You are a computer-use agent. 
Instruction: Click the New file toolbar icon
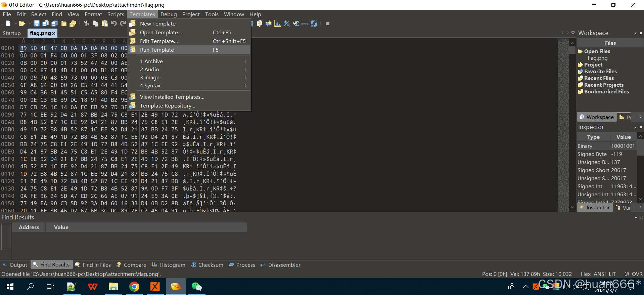pos(8,24)
